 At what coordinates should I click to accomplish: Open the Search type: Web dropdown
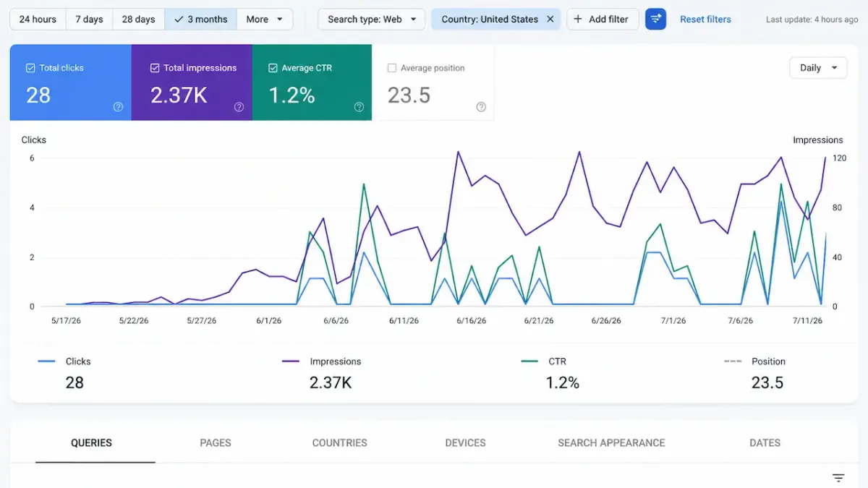[x=371, y=20]
